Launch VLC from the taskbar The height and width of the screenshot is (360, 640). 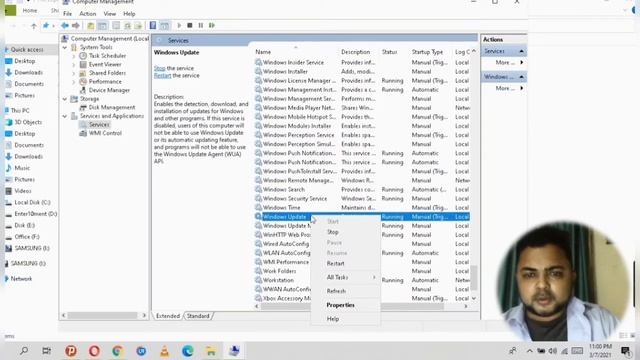pos(164,351)
